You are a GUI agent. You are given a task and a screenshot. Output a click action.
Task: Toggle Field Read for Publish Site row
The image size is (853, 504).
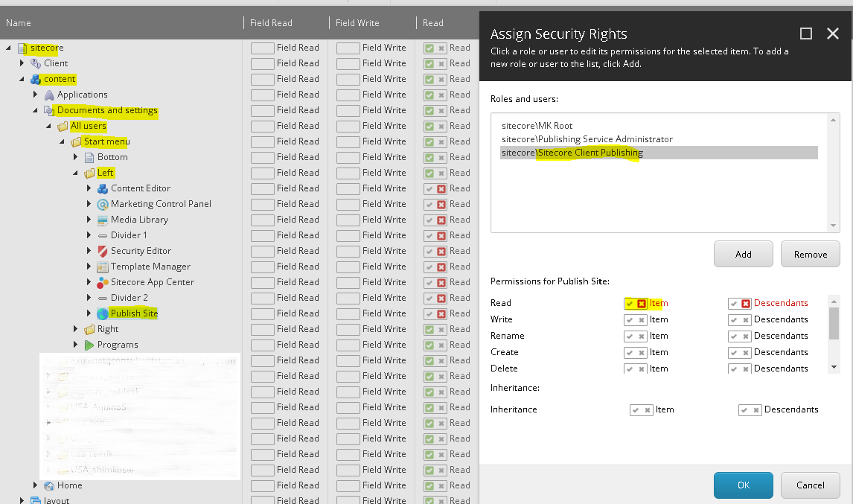(262, 314)
